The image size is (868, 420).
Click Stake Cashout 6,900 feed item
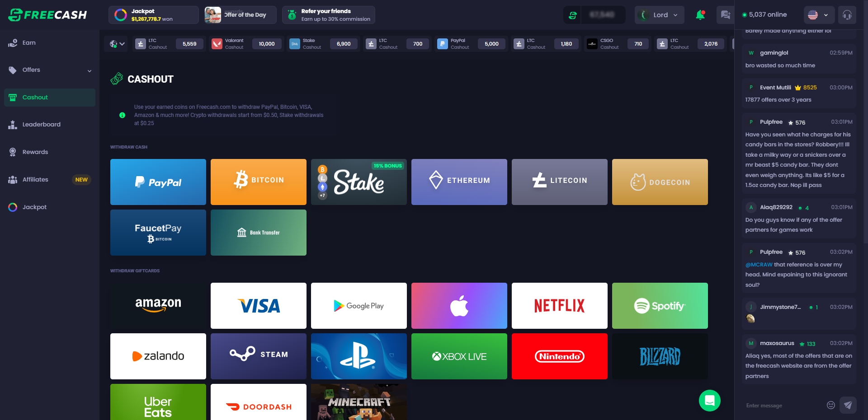pyautogui.click(x=324, y=44)
